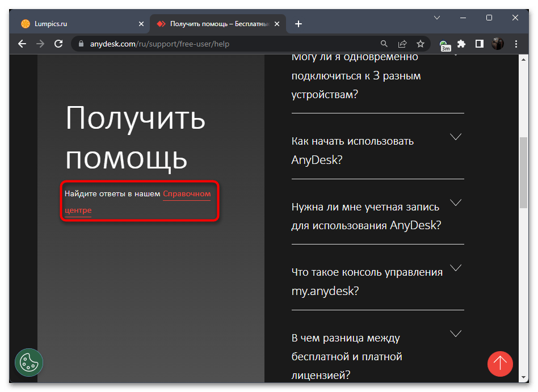
Task: Share this page via address bar icon
Action: (402, 44)
